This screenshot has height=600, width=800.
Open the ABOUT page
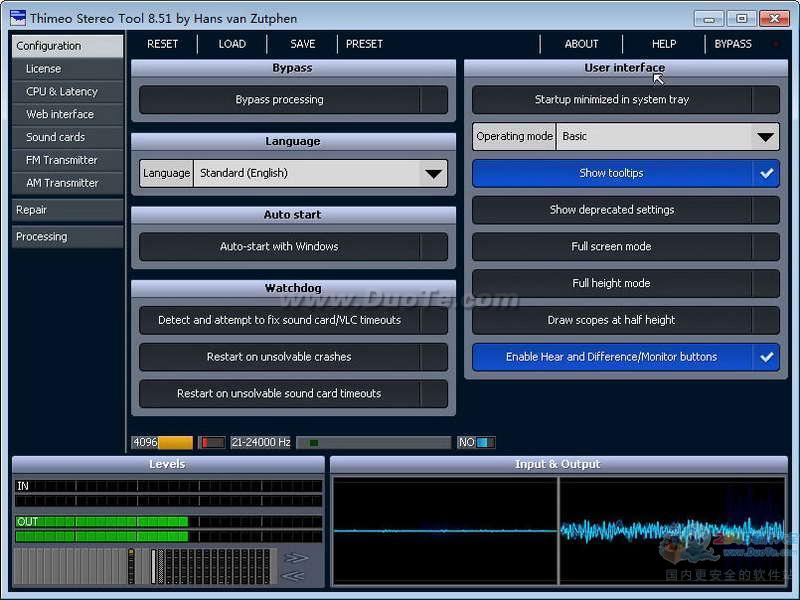[581, 44]
